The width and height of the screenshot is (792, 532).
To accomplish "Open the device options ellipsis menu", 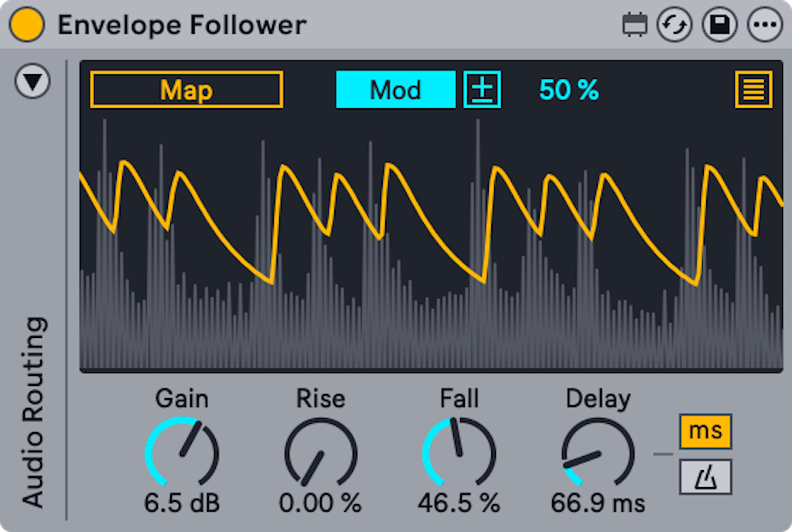I will (765, 25).
